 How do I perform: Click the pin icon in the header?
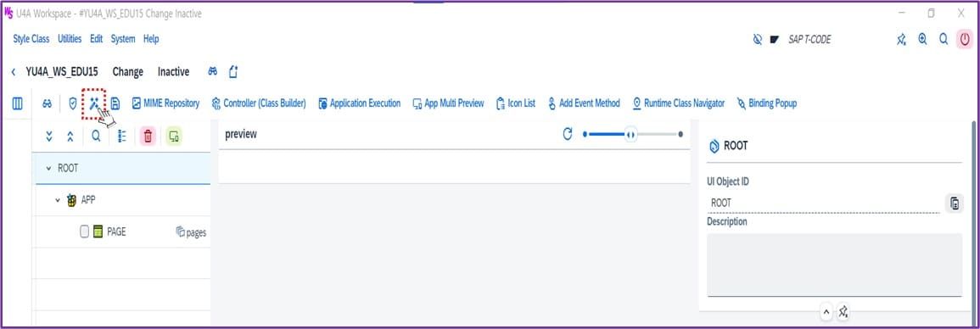(x=901, y=39)
